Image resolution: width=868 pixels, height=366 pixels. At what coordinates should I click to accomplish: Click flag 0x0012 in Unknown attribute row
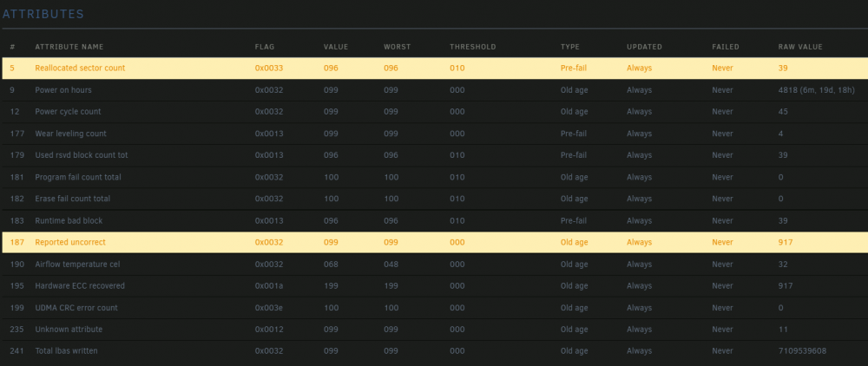269,329
